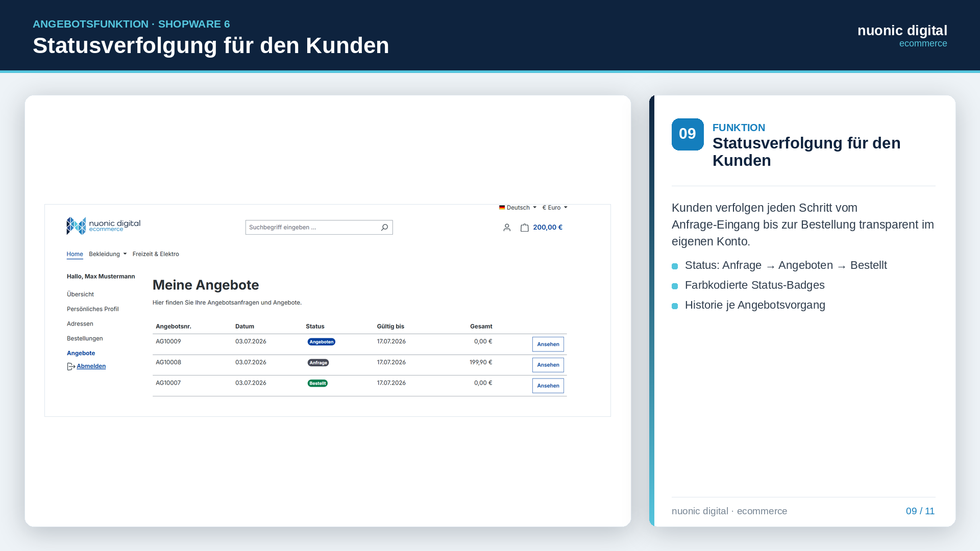
Task: Open Persönliches Profil in sidebar
Action: 92,309
